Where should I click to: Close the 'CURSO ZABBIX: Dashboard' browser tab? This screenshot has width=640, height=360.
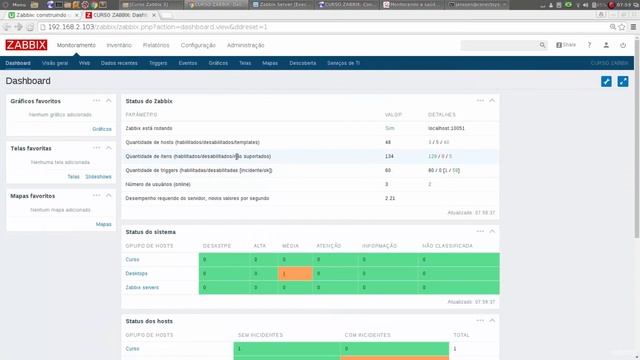tap(154, 15)
